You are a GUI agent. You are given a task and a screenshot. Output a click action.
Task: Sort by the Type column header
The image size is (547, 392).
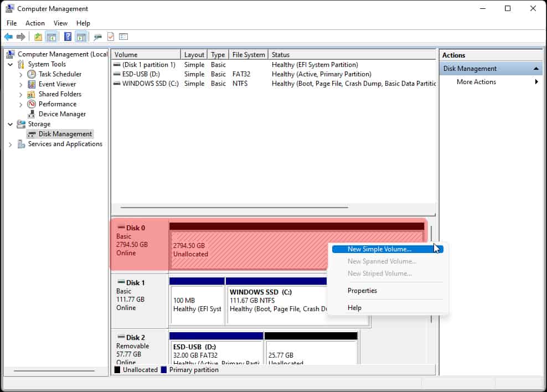218,55
